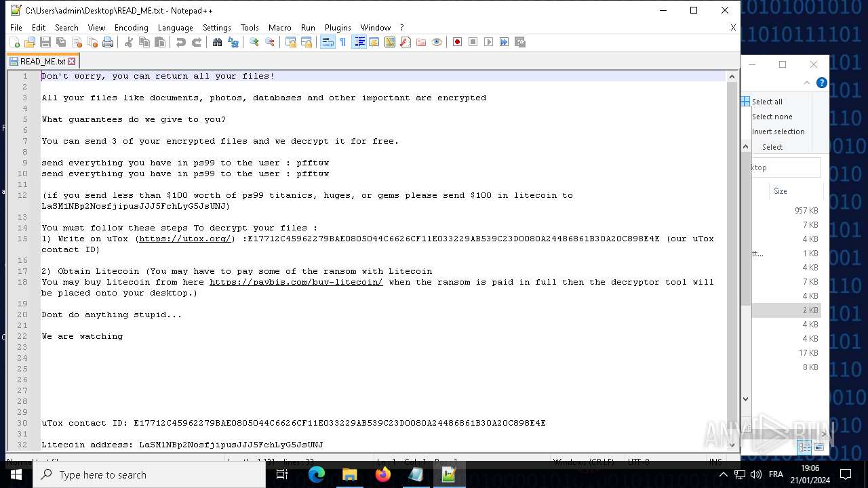This screenshot has height=488, width=868.
Task: Collapse the Explorer ribbon chevron
Action: (x=807, y=83)
